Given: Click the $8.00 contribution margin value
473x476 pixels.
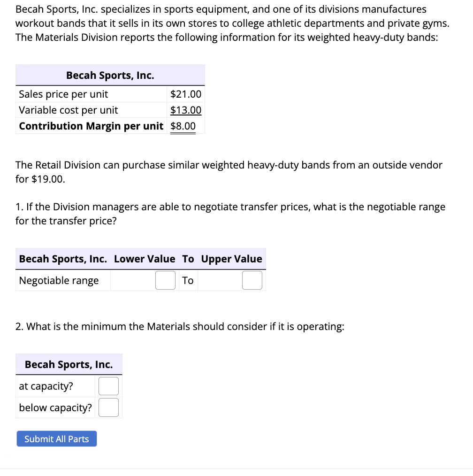Looking at the screenshot, I should (183, 126).
